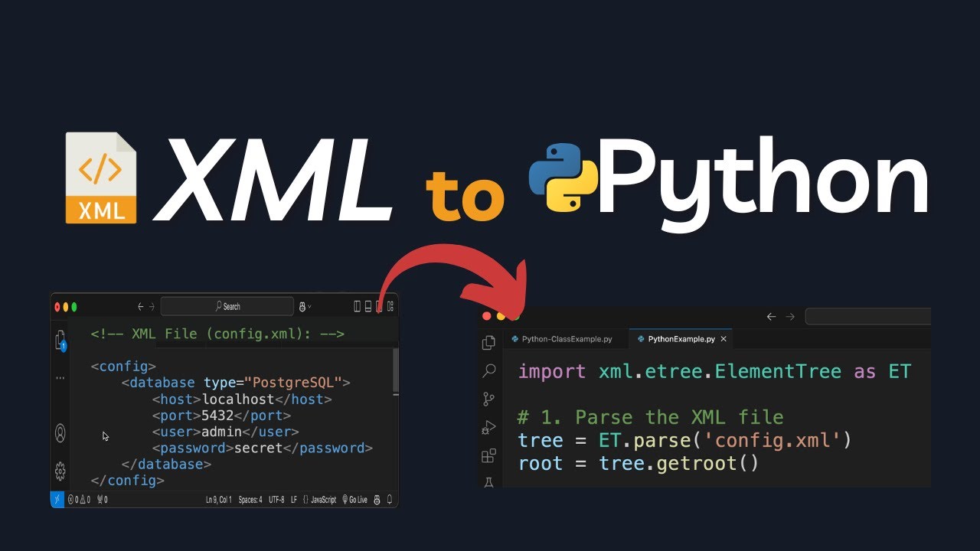The height and width of the screenshot is (551, 980).
Task: Go back in Python window's title bar
Action: 771,317
